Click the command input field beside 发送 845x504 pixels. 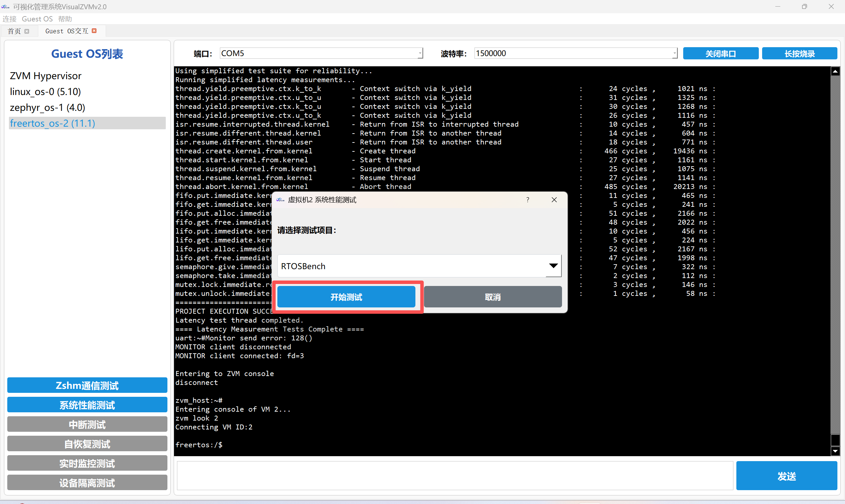pyautogui.click(x=454, y=476)
